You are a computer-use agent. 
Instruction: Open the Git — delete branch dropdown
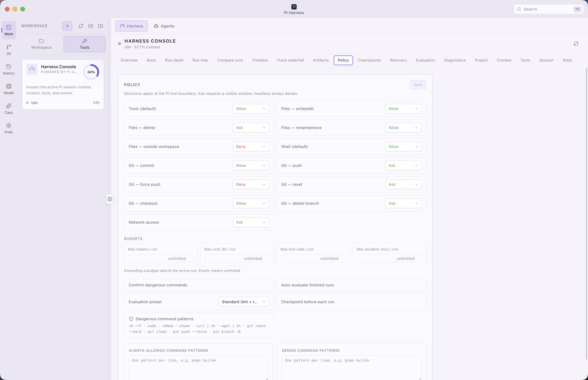click(403, 203)
